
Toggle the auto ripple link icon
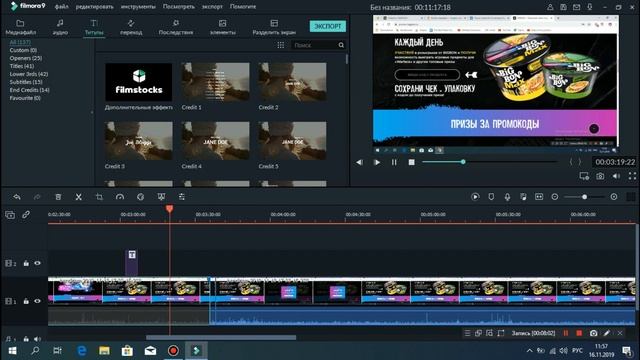click(26, 214)
